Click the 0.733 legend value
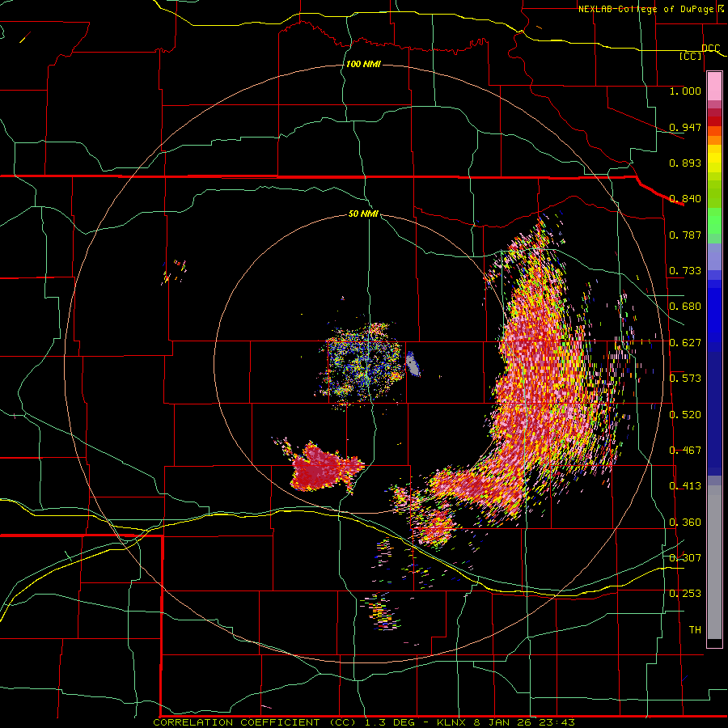 pos(685,271)
